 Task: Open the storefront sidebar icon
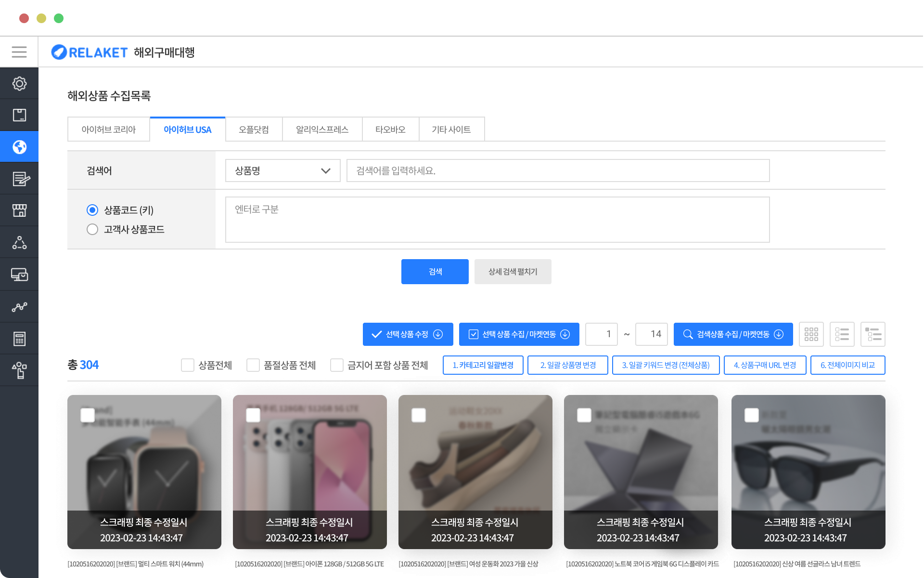click(19, 210)
